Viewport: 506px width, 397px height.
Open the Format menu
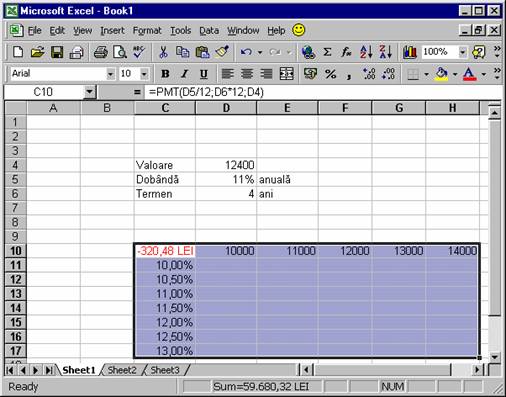(147, 31)
